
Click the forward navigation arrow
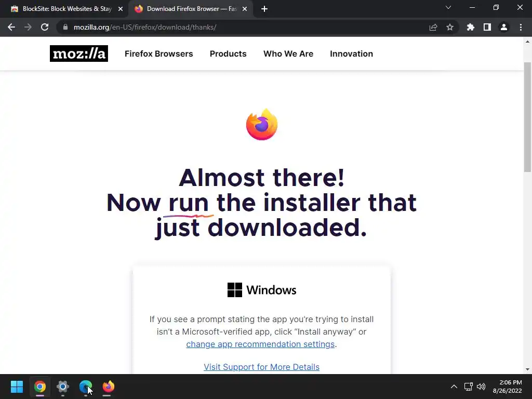(28, 27)
